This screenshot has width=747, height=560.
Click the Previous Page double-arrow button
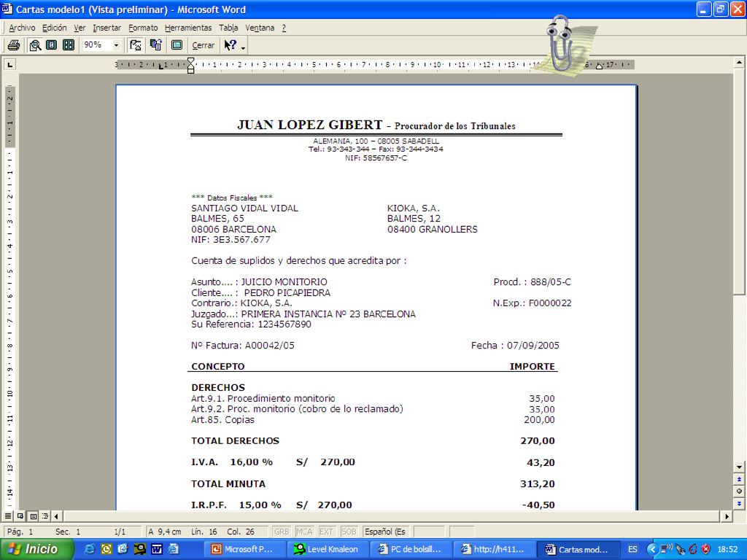740,479
